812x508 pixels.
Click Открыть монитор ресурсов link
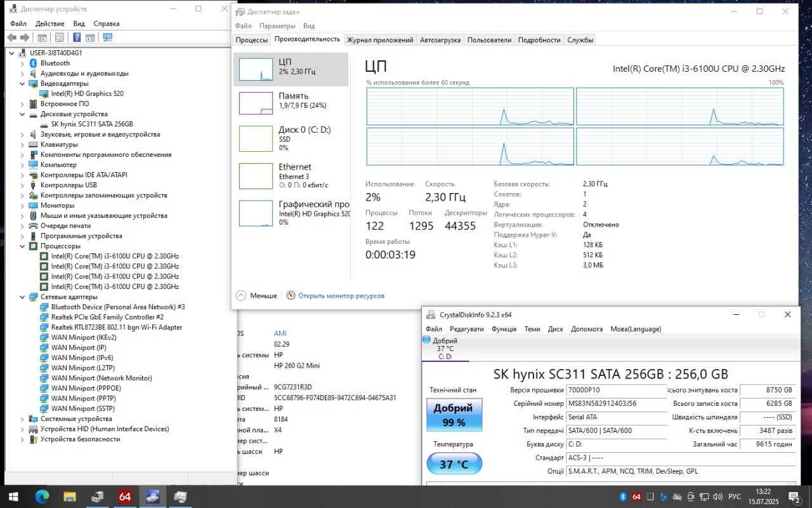(341, 295)
